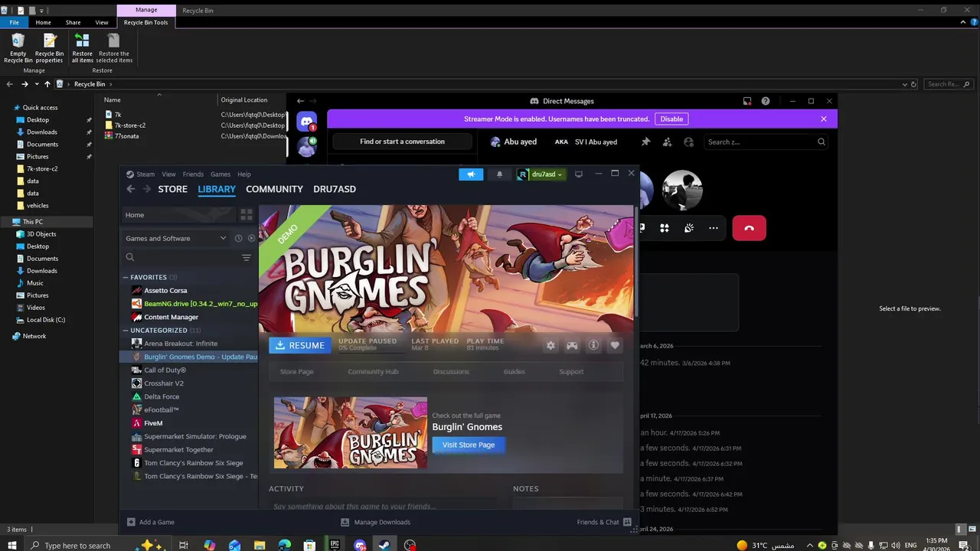The width and height of the screenshot is (980, 551).
Task: Open Microsoft Edge from the taskbar
Action: click(x=285, y=545)
